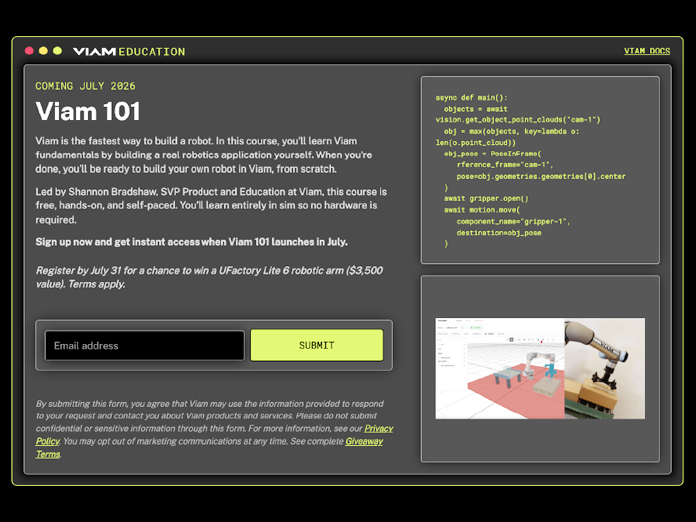The height and width of the screenshot is (522, 696).
Task: Click the 'Register by July 31' giveaway text
Action: point(209,277)
